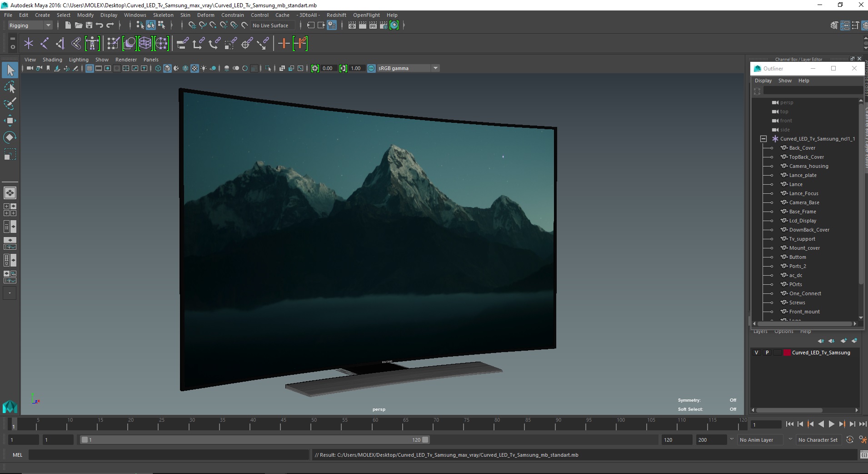The width and height of the screenshot is (868, 474).
Task: Toggle the film gate display
Action: point(99,68)
